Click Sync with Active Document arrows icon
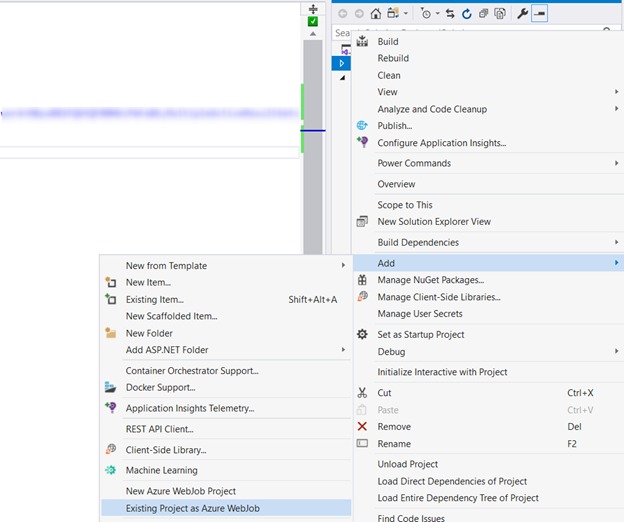Screen dimensions: 624x522 coord(449,14)
